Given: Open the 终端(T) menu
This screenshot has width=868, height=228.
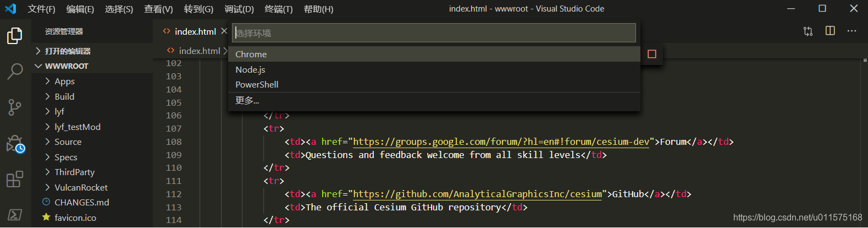Looking at the screenshot, I should coord(279,9).
